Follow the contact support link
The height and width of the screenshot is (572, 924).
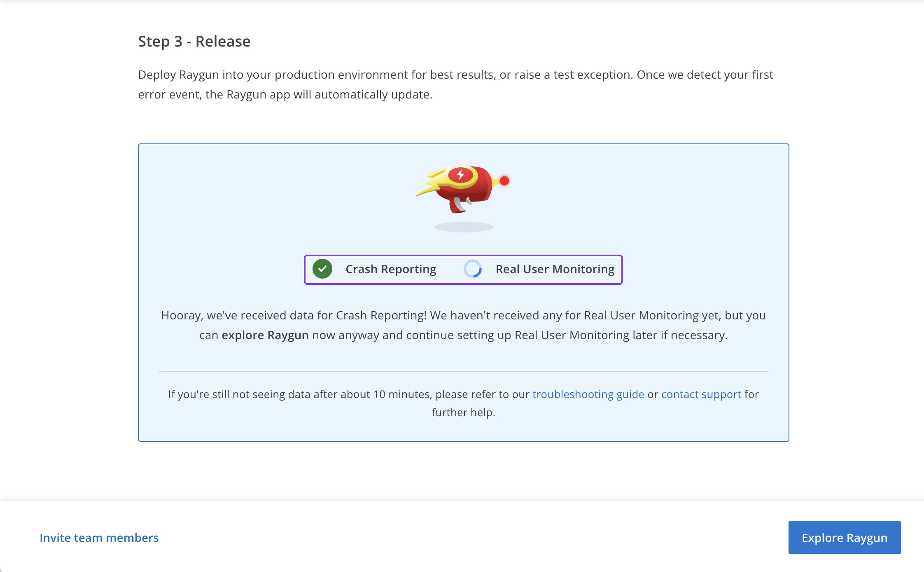click(701, 394)
